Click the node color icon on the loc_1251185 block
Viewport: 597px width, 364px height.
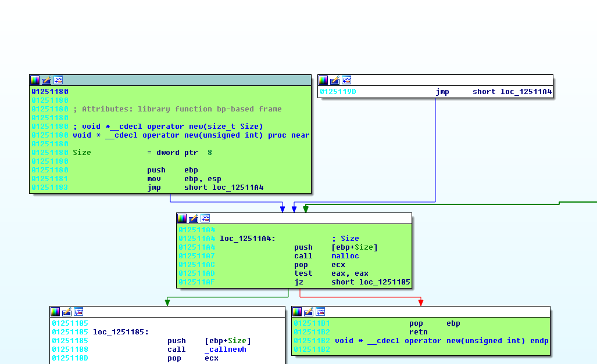click(55, 312)
